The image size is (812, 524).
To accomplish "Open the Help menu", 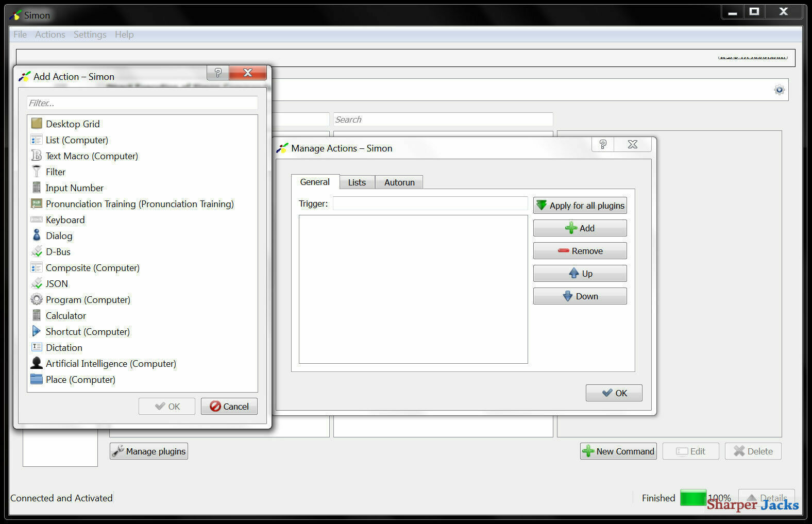I will click(124, 35).
